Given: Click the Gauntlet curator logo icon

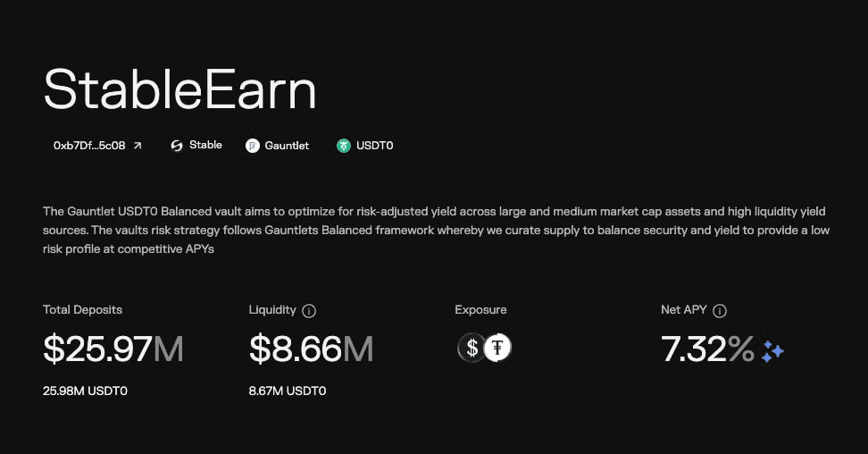Looking at the screenshot, I should [x=253, y=146].
